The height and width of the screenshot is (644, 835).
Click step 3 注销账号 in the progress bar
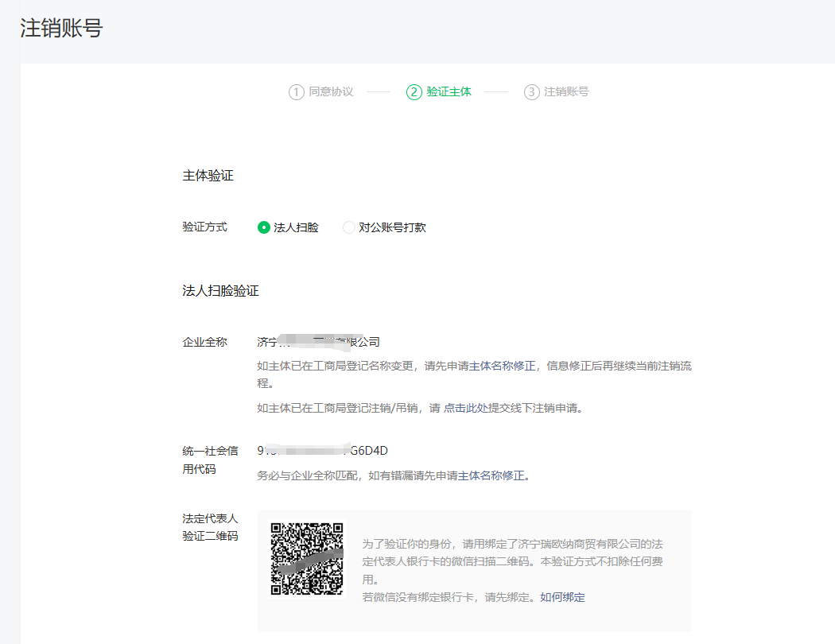tap(557, 91)
